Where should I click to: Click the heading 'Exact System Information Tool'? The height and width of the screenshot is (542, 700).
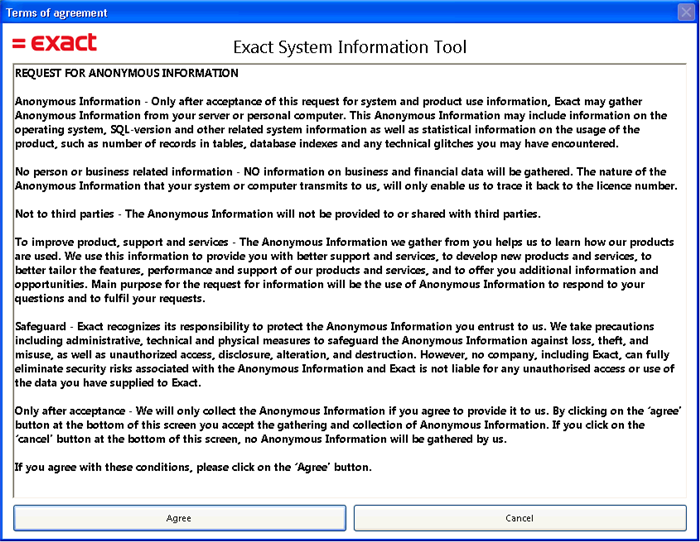click(x=350, y=47)
